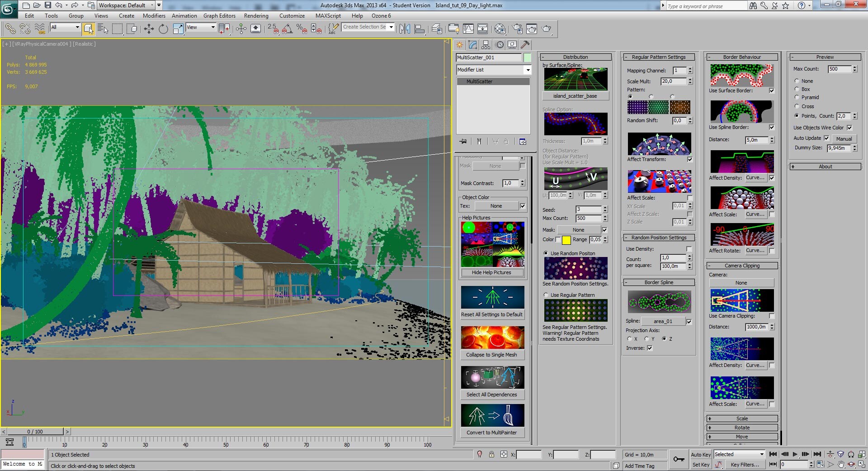Click the Select Object arrow tool
Image resolution: width=868 pixels, height=471 pixels.
tap(89, 29)
